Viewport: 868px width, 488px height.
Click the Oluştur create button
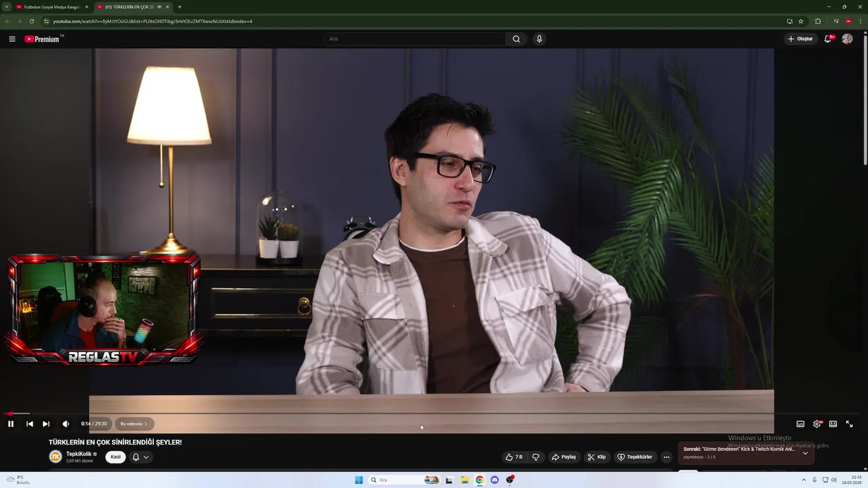point(800,39)
